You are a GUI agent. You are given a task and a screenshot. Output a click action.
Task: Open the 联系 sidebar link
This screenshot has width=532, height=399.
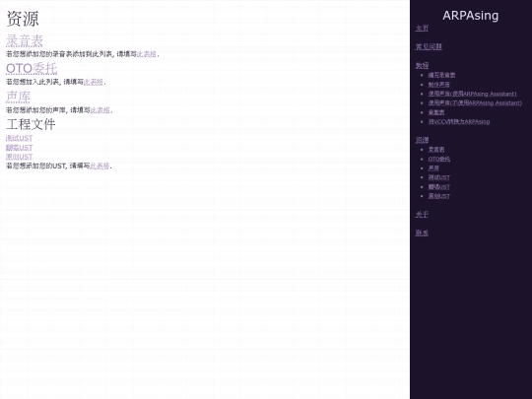[x=422, y=233]
